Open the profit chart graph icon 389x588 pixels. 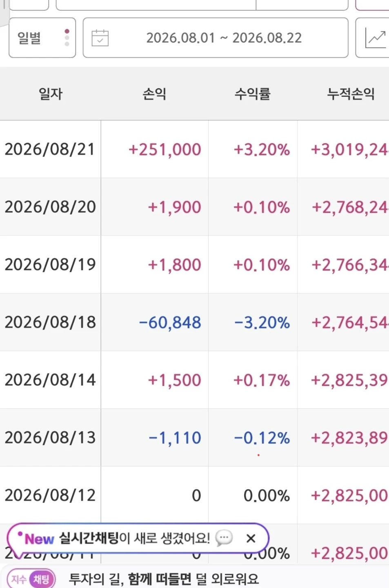[x=376, y=38]
